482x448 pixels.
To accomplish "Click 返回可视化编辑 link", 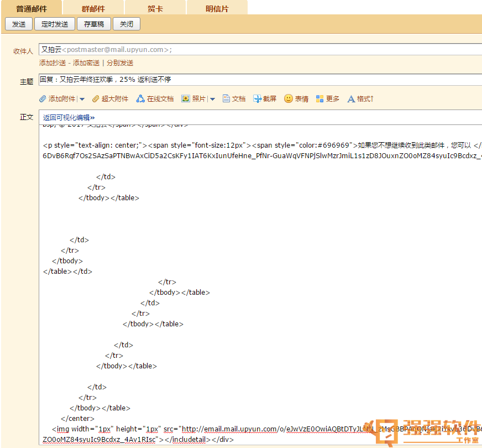I will (x=69, y=117).
